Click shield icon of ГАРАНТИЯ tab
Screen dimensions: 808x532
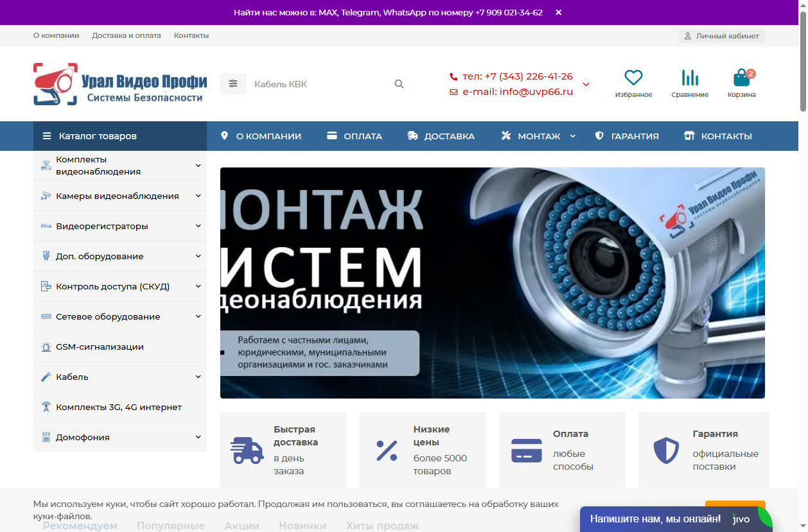click(599, 136)
